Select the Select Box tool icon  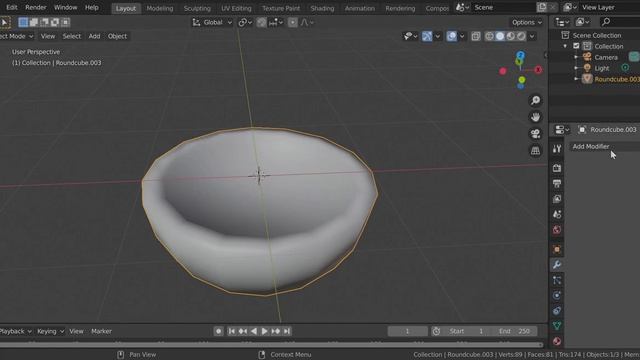[5, 22]
